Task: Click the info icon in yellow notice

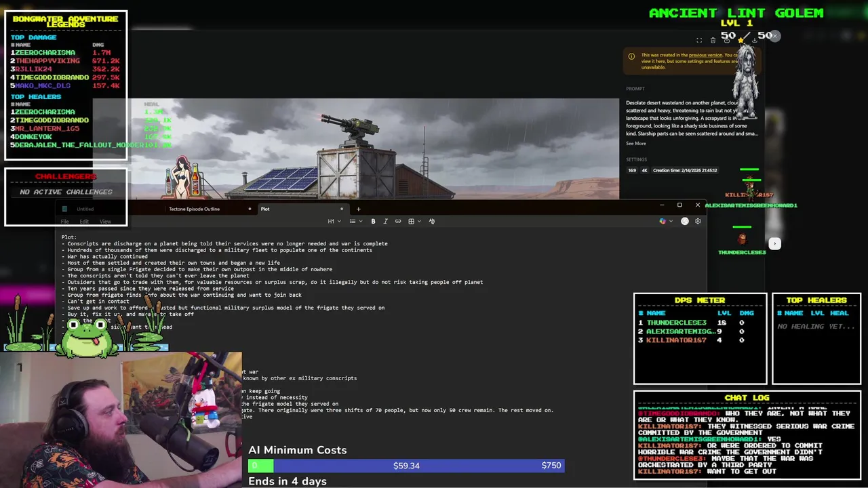Action: 631,56
